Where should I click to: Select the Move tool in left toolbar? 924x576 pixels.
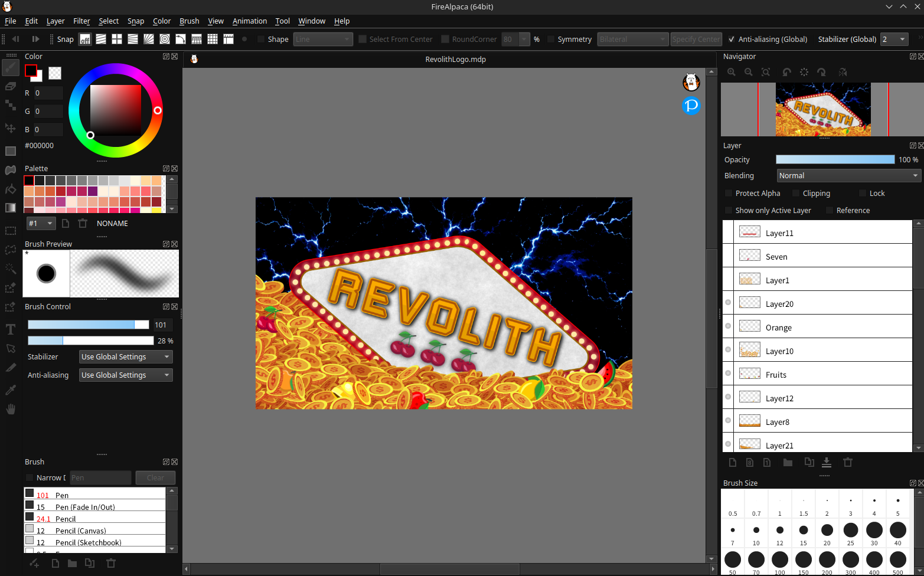[x=11, y=128]
